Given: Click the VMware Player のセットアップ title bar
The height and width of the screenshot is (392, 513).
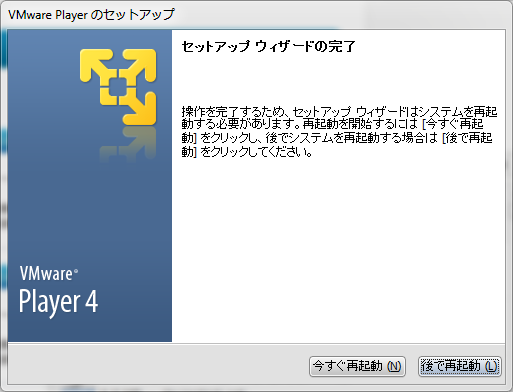Looking at the screenshot, I should 91,15.
